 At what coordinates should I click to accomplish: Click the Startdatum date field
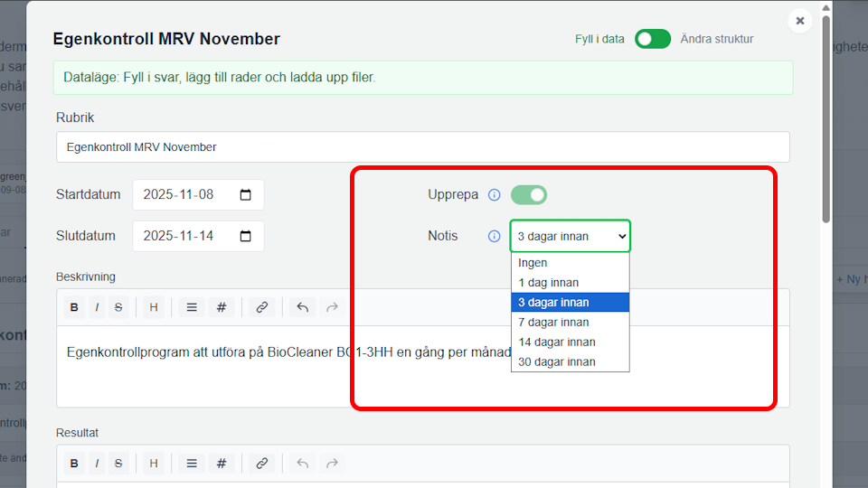pos(198,195)
